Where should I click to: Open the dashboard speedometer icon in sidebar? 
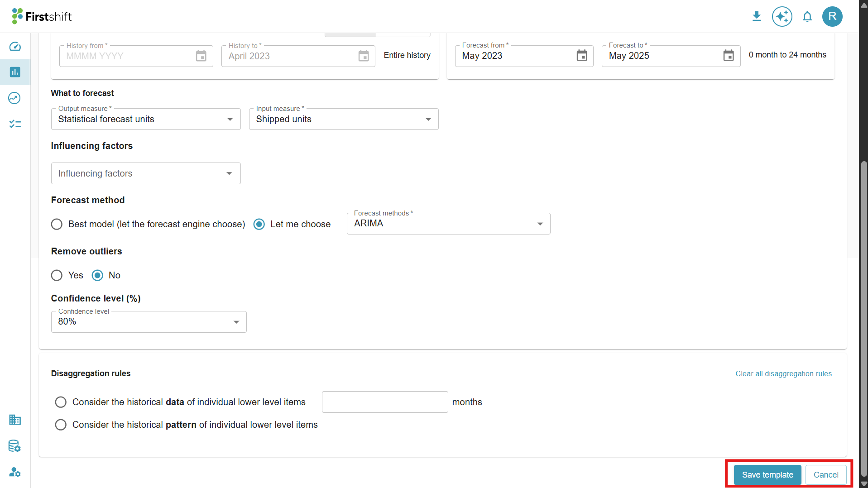click(x=15, y=47)
